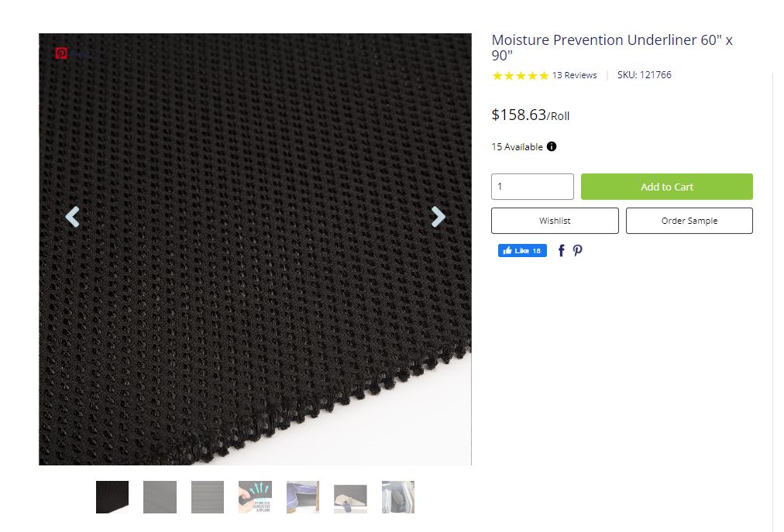This screenshot has width=784, height=532.
Task: Select the third gray mesh thumbnail
Action: 208,497
